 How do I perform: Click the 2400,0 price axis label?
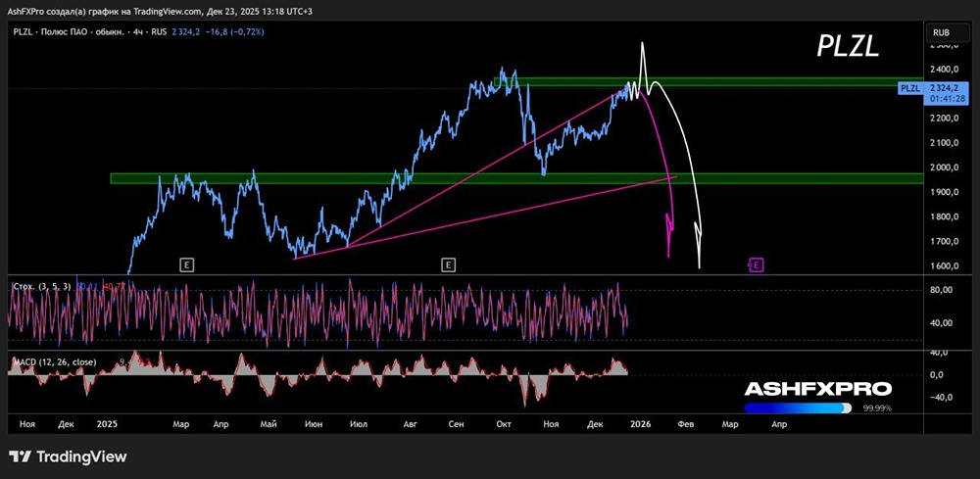click(943, 70)
